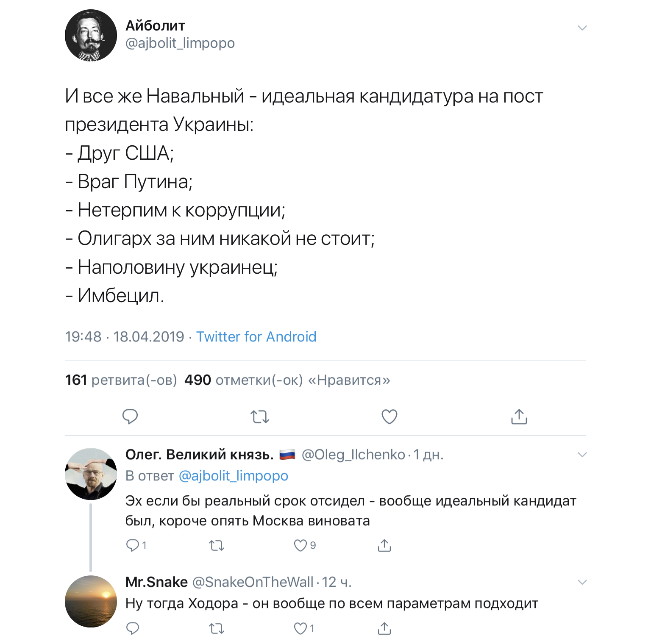Image resolution: width=651 pixels, height=644 pixels.
Task: Retweet the main tweet by Айболит
Action: point(260,416)
